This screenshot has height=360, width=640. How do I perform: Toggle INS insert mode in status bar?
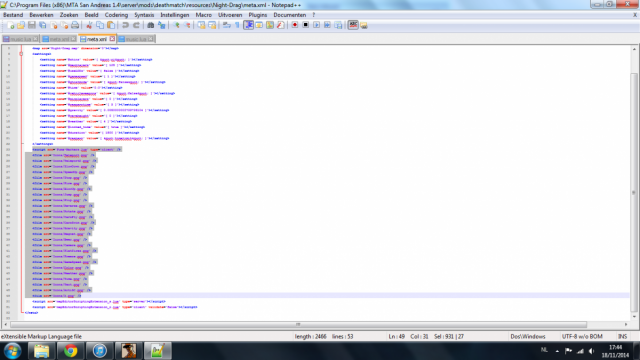tap(622, 337)
